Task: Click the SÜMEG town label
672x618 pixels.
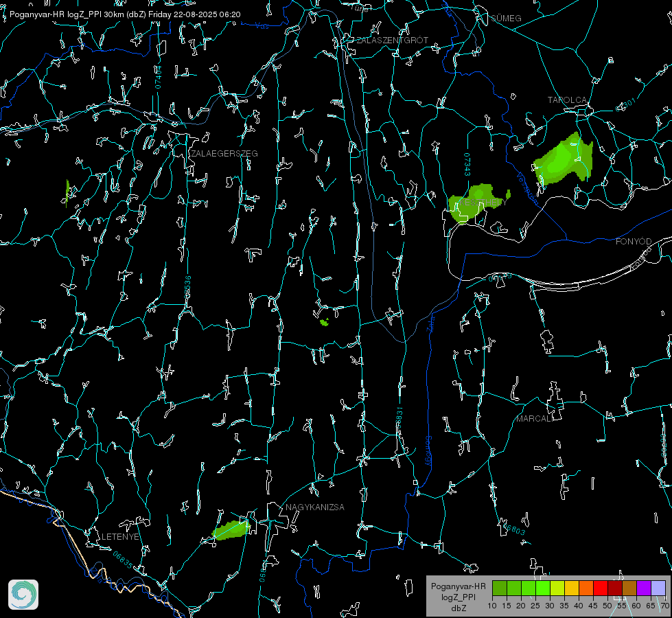Action: click(506, 19)
